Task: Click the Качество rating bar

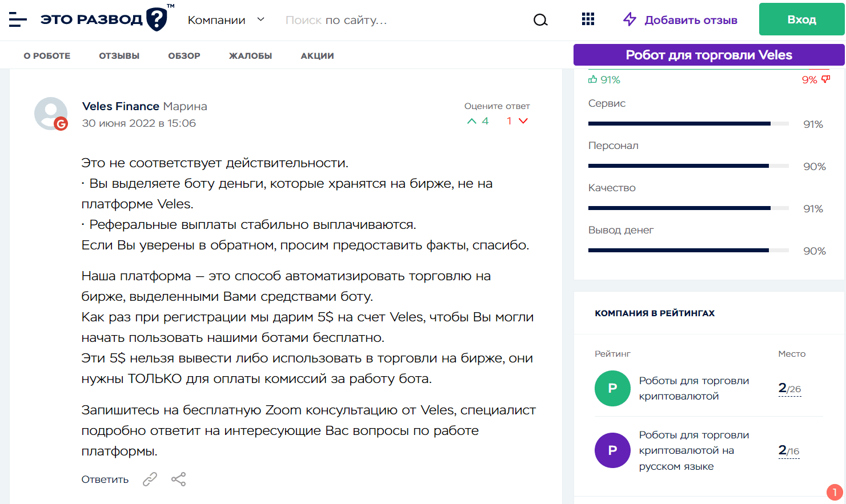Action: tap(688, 208)
